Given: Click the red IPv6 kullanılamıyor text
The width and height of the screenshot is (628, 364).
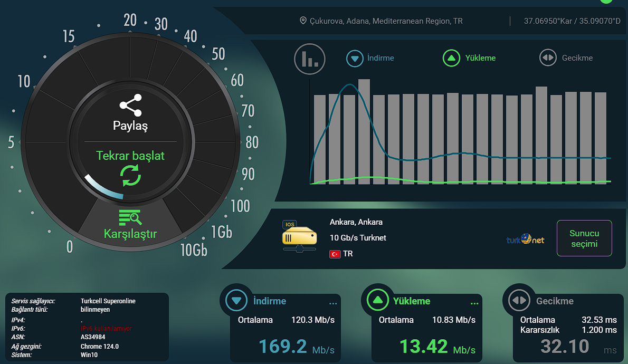Looking at the screenshot, I should pyautogui.click(x=106, y=328).
